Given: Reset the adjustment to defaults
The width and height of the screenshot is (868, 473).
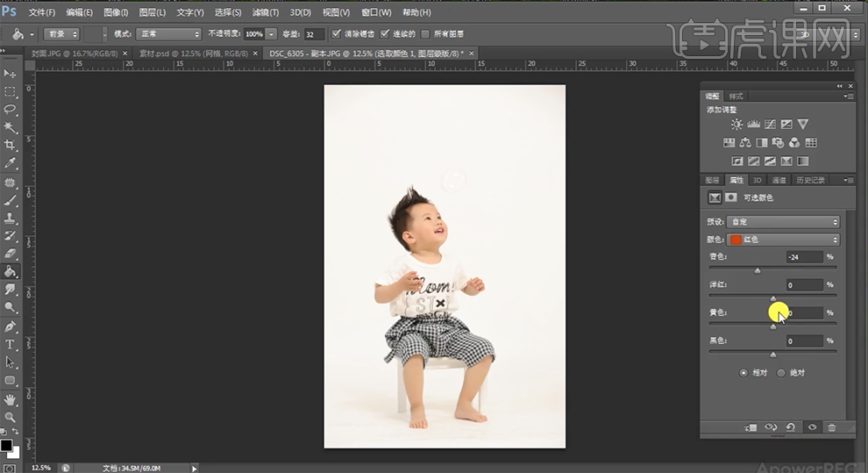Looking at the screenshot, I should pyautogui.click(x=791, y=427).
